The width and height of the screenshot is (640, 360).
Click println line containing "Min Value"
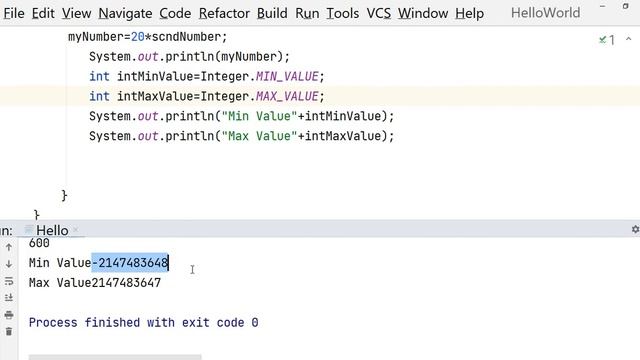(242, 116)
